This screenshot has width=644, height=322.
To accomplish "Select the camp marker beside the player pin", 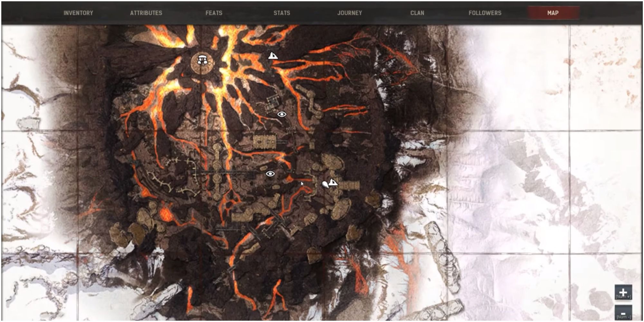I will click(333, 182).
